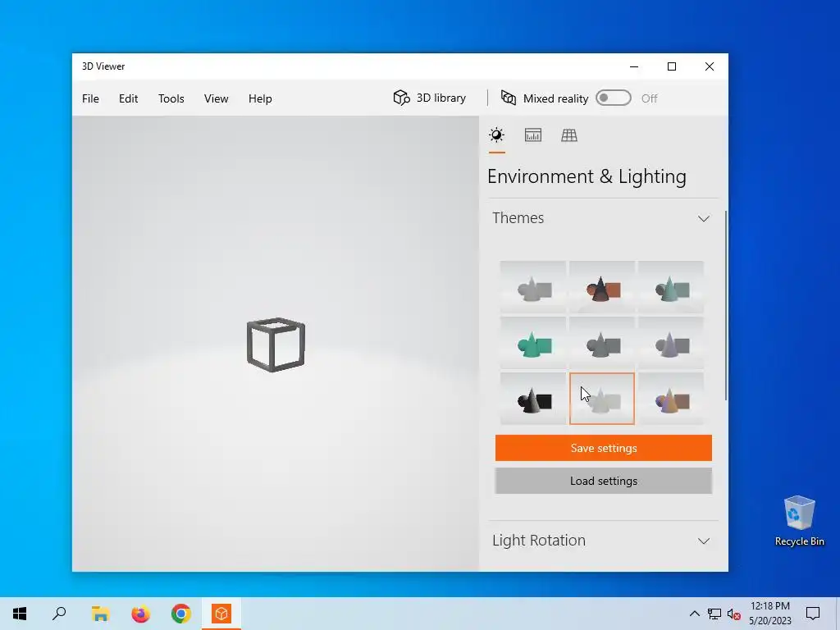Open the Tools menu
The image size is (840, 630).
coord(171,98)
